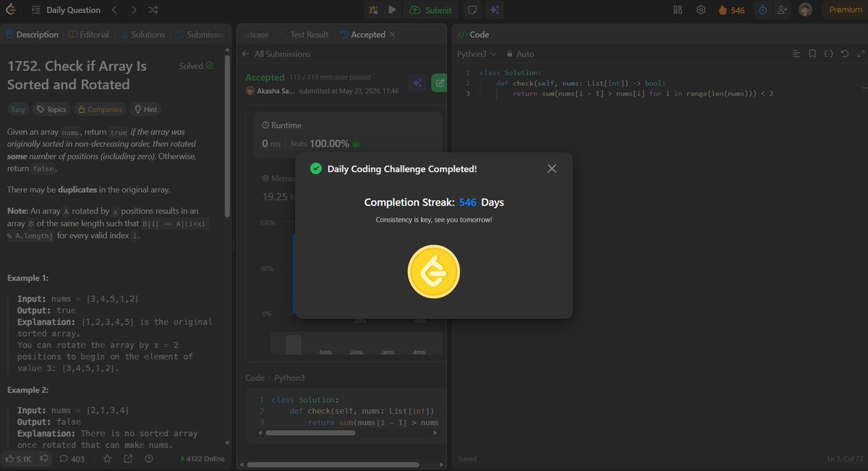
Task: Click the gold LeetCode coin
Action: pos(434,272)
